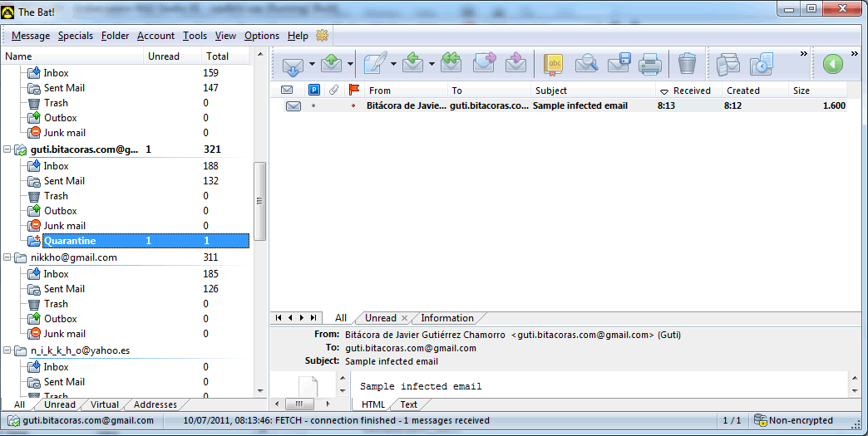Open New message dropdown arrow
This screenshot has height=436, width=868.
[393, 64]
